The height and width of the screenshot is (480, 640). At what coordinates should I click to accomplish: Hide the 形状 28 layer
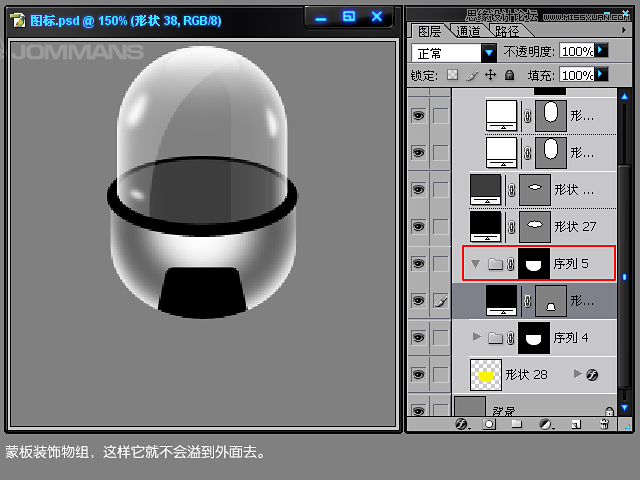418,375
